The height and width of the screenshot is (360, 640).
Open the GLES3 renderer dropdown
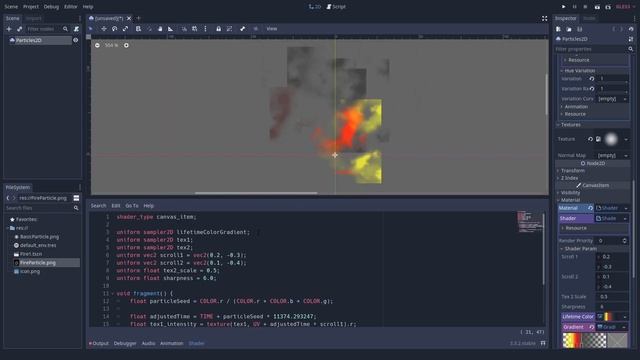(x=626, y=7)
